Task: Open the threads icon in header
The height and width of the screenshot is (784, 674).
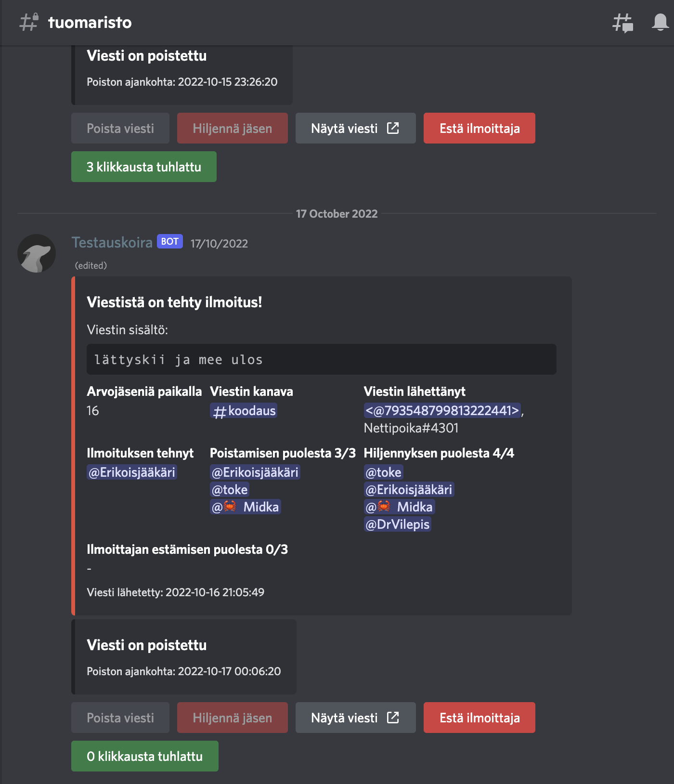Action: [x=622, y=23]
